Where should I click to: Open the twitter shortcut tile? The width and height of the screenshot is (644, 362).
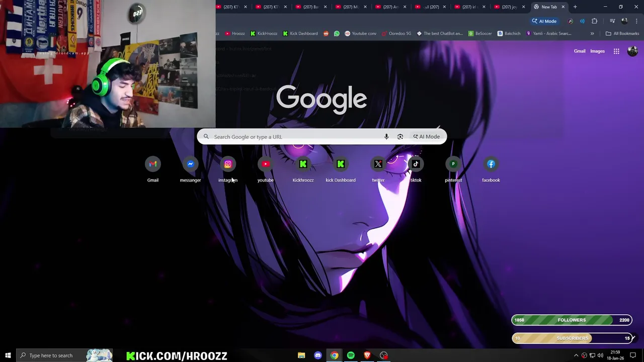378,170
